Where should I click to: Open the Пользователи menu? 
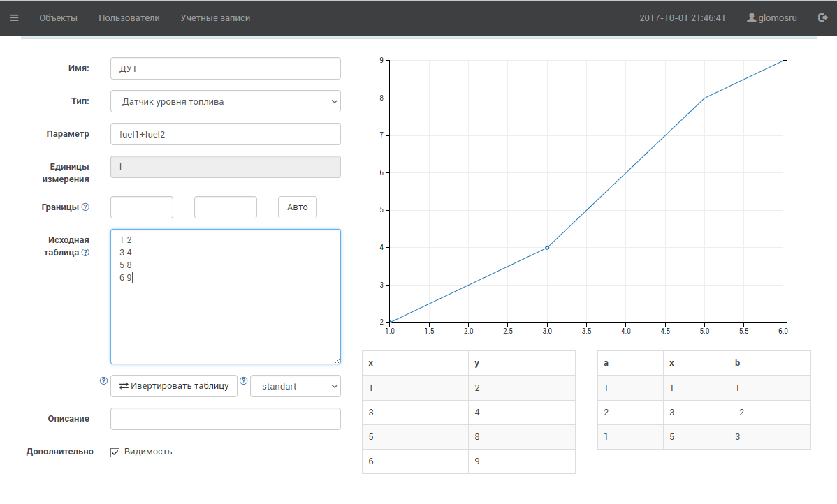pos(129,18)
